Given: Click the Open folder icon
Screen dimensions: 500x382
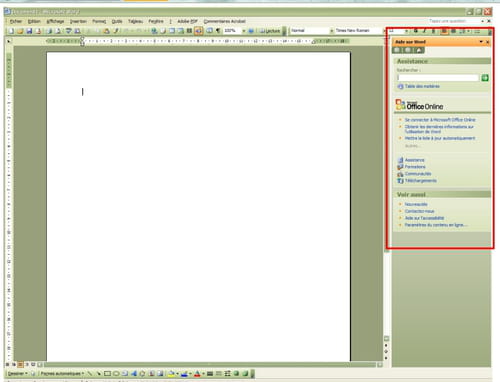Looking at the screenshot, I should coord(20,31).
